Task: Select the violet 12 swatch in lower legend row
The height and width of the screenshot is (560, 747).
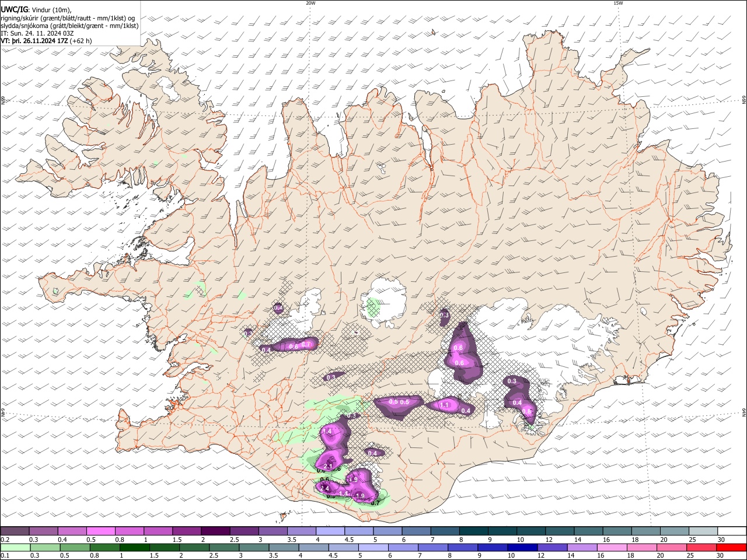Action: [x=552, y=547]
